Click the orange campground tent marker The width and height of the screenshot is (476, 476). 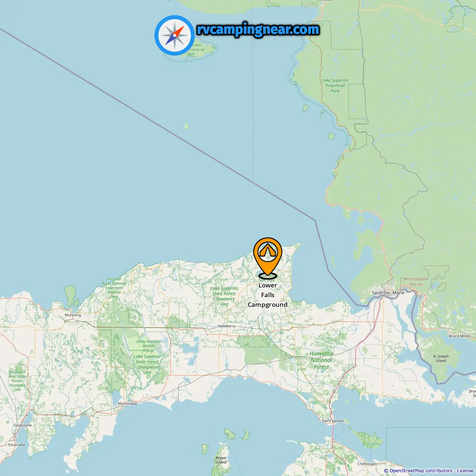tap(268, 257)
